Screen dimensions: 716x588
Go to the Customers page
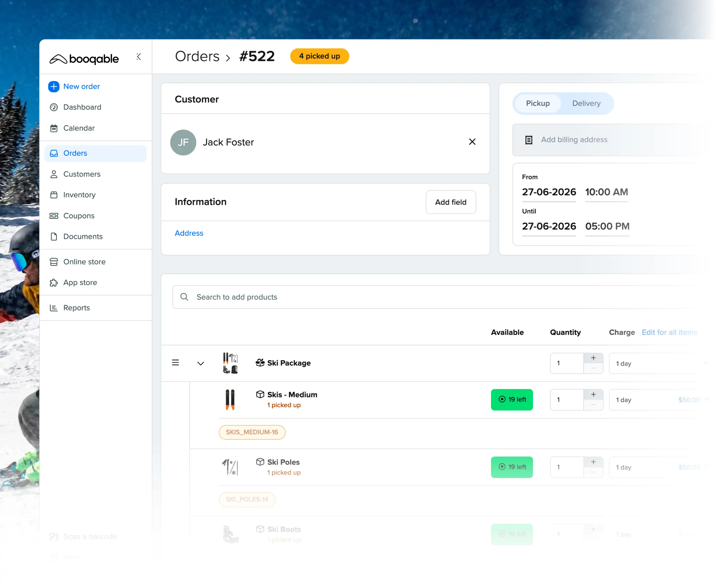tap(82, 174)
